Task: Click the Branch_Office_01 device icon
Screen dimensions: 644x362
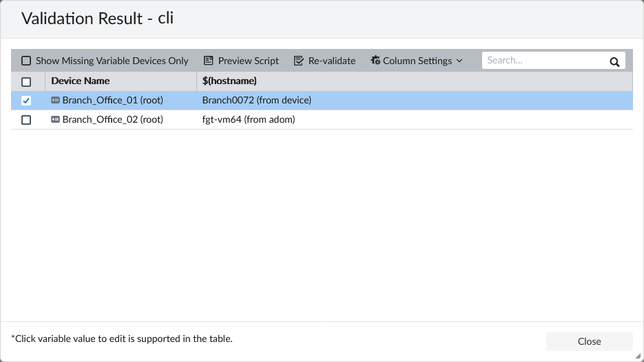Action: [x=56, y=100]
